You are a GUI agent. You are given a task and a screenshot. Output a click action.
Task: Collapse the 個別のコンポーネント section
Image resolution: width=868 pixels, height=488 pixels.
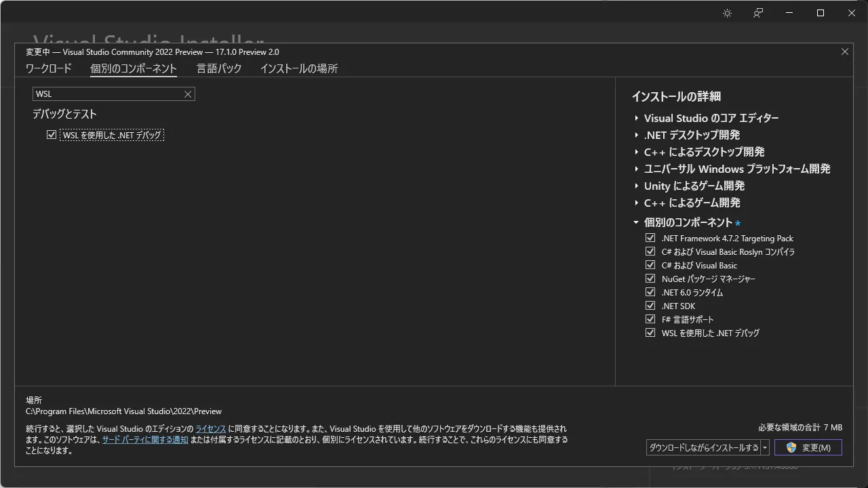[x=636, y=222]
